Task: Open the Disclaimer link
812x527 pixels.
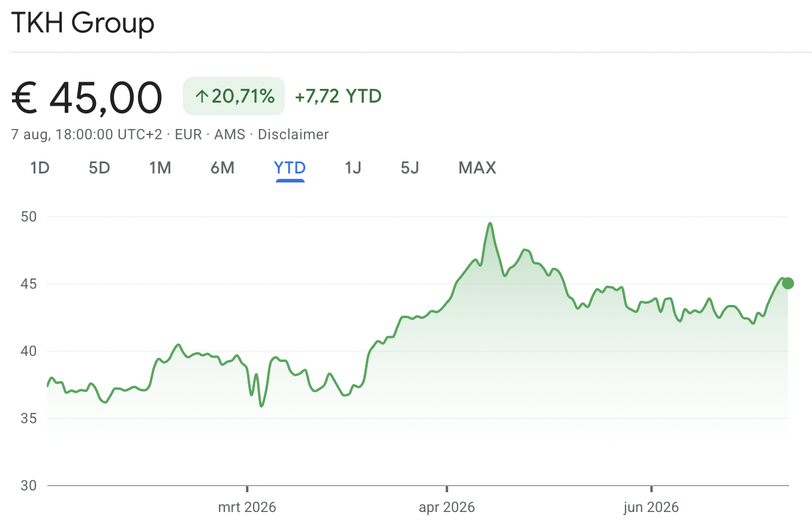Action: click(x=293, y=134)
